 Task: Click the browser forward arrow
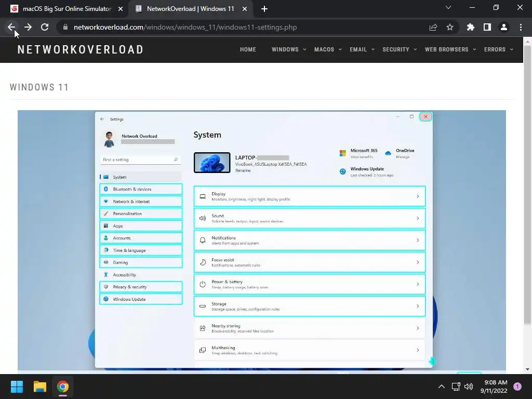28,27
